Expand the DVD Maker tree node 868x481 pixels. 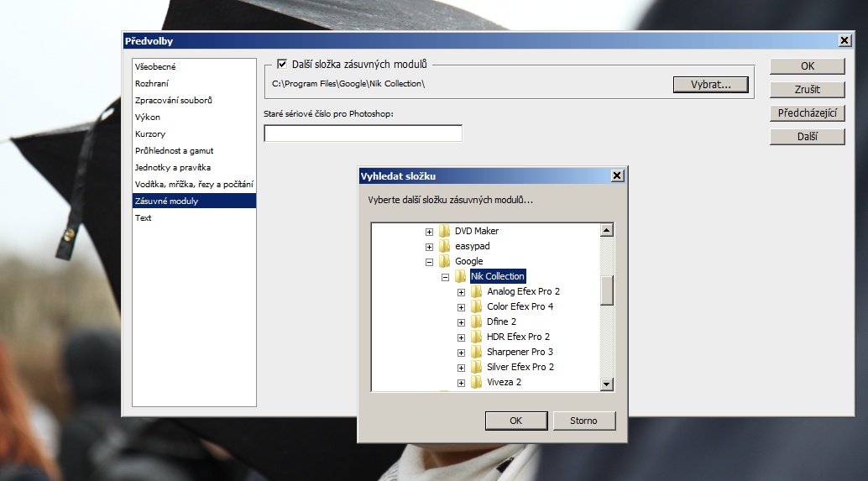click(430, 232)
